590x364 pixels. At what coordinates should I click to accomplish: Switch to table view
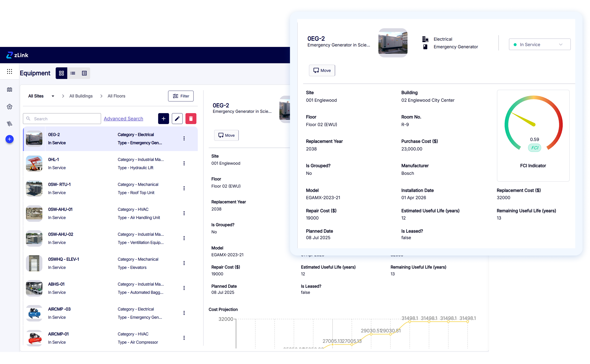coord(84,73)
